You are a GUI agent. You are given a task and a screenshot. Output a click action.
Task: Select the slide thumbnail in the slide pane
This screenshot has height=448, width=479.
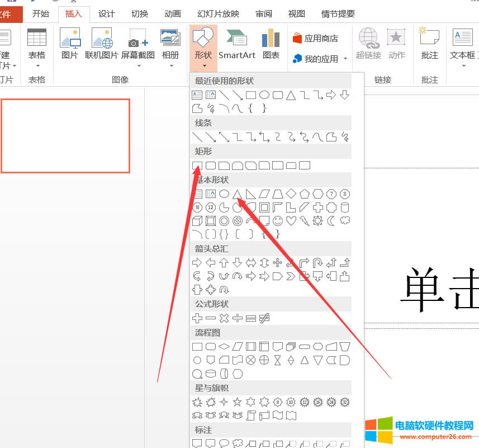(65, 136)
